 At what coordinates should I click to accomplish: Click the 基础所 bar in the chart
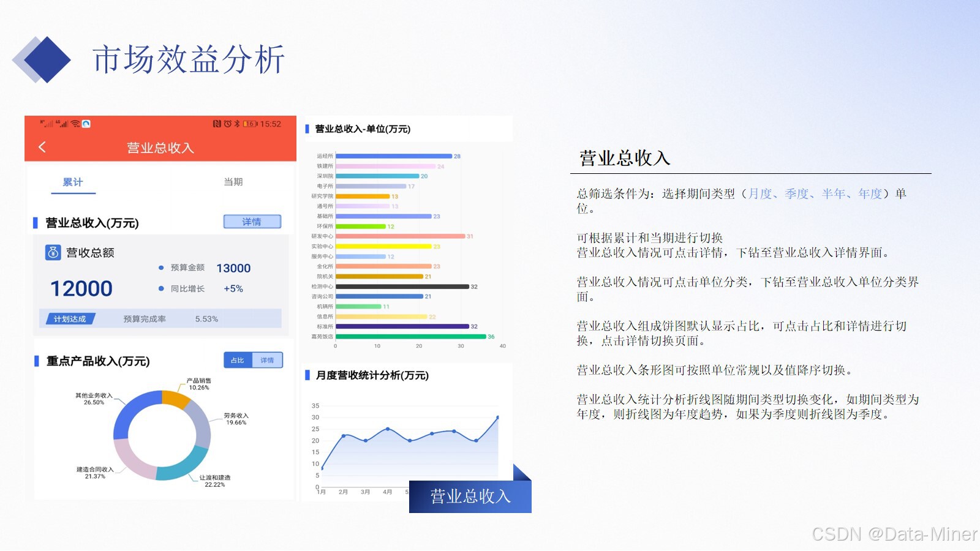383,216
